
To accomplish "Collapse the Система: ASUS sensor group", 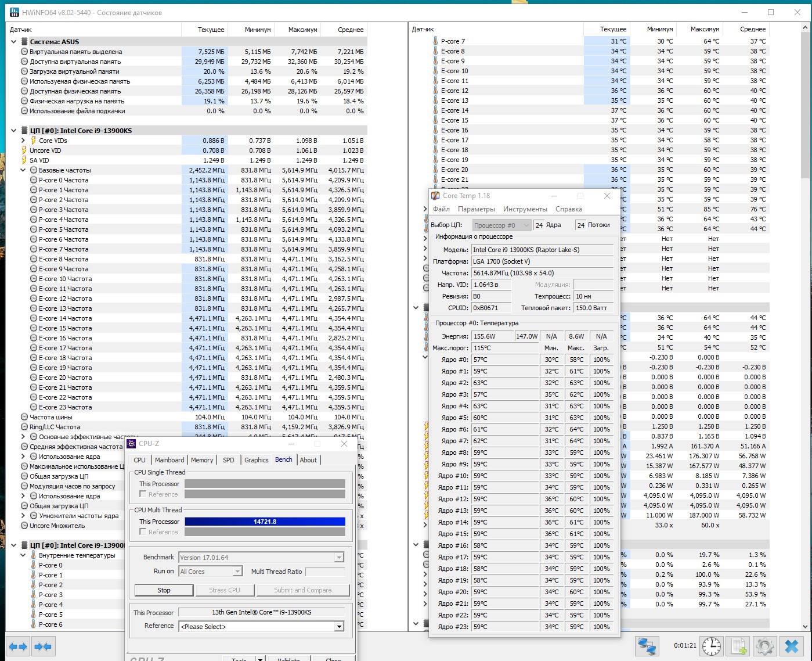I will 13,42.
